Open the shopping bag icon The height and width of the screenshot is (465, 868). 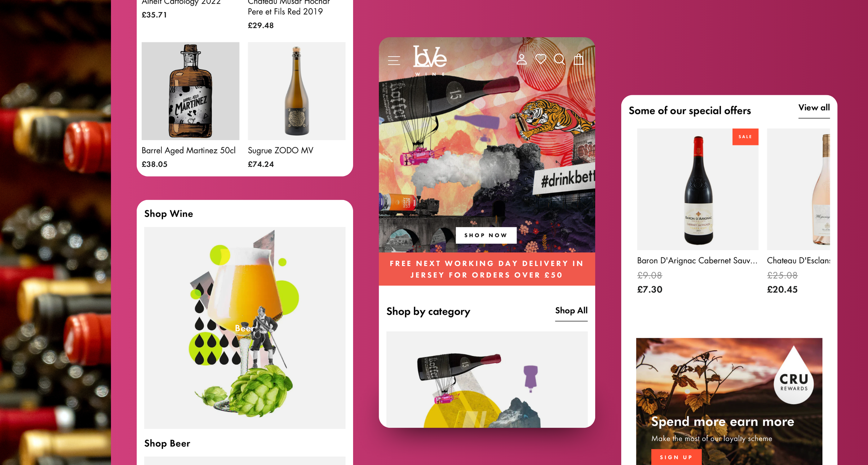[x=578, y=59]
